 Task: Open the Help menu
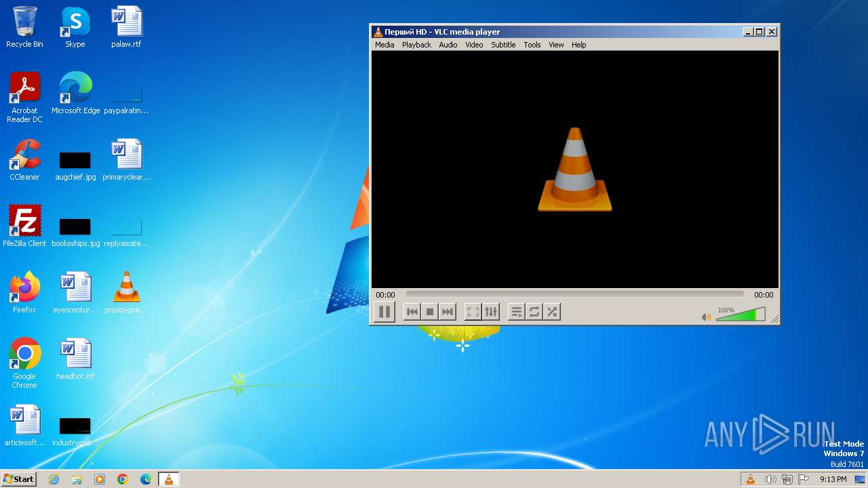[x=578, y=45]
